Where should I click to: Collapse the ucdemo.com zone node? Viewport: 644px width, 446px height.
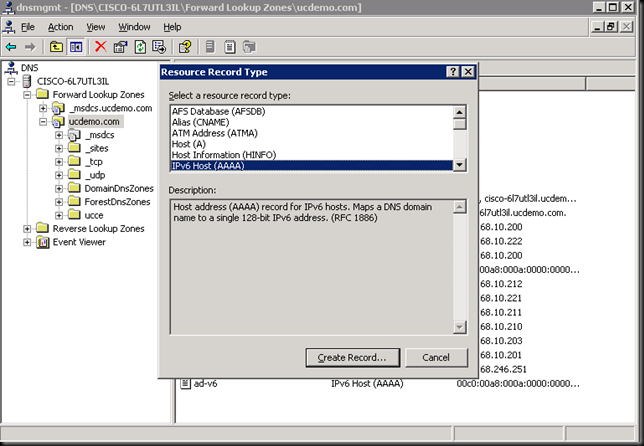pos(43,122)
